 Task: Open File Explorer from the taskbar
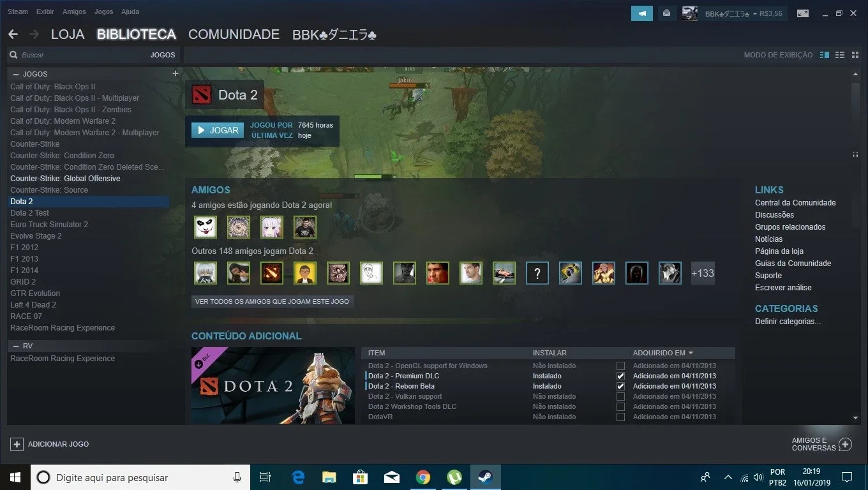click(x=329, y=477)
